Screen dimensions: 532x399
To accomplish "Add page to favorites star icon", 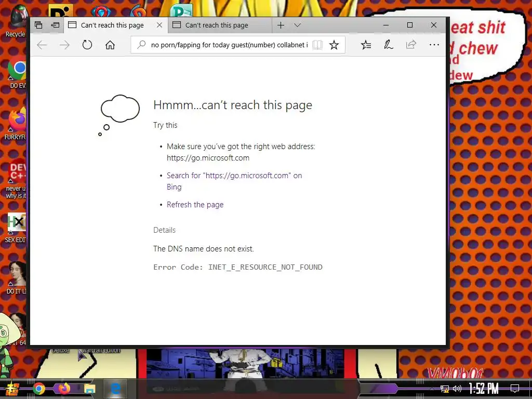I will (334, 45).
